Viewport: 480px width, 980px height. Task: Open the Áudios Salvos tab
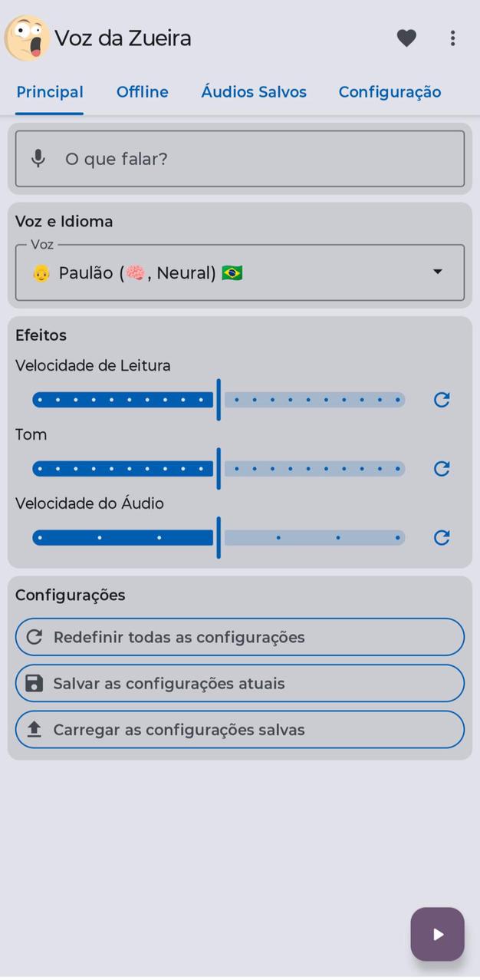pyautogui.click(x=253, y=91)
